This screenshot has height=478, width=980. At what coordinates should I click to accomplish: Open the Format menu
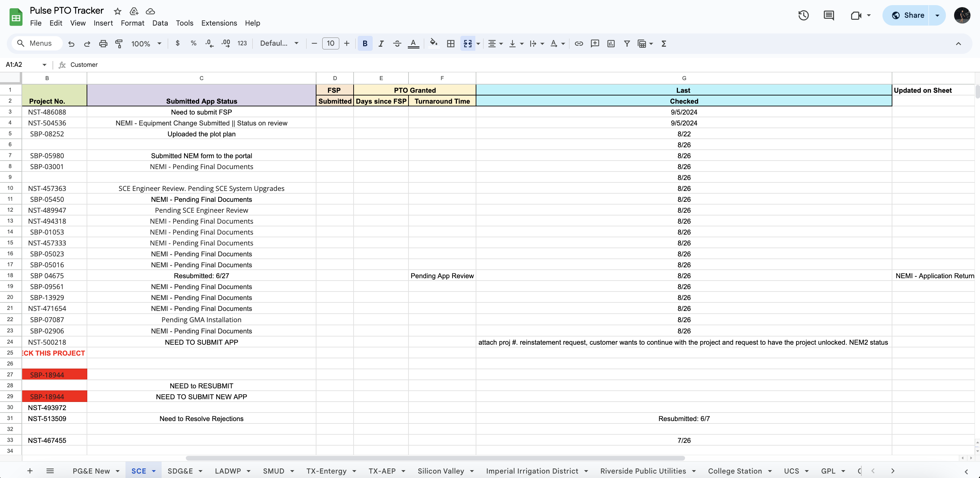[x=132, y=23]
